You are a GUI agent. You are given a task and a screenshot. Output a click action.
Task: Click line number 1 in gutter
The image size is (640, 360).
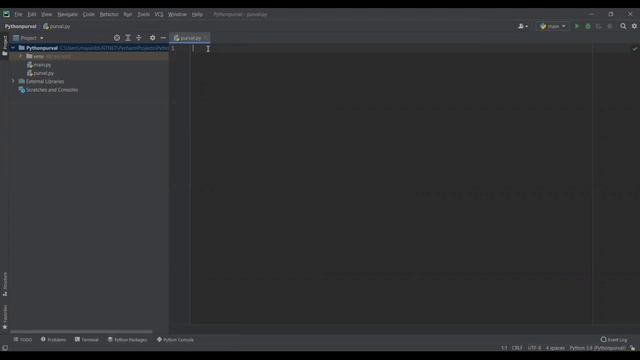tap(173, 49)
